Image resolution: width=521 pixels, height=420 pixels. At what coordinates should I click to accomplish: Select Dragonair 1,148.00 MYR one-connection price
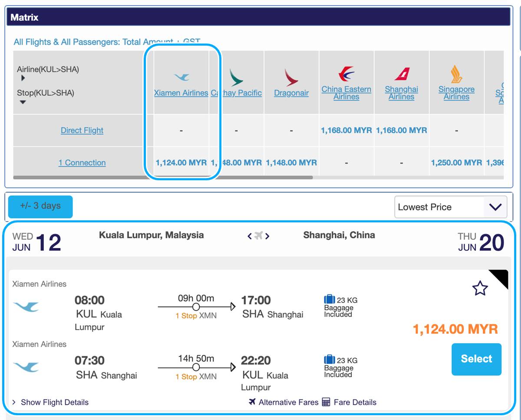pos(291,163)
